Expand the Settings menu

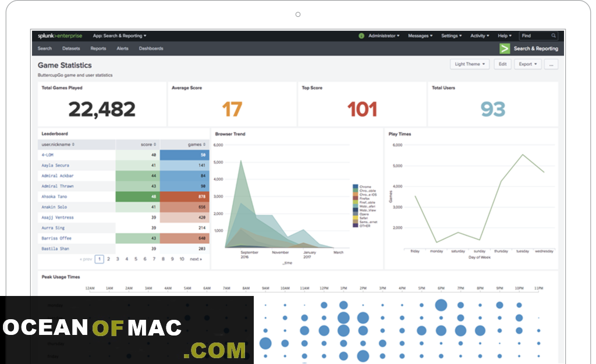(x=451, y=35)
